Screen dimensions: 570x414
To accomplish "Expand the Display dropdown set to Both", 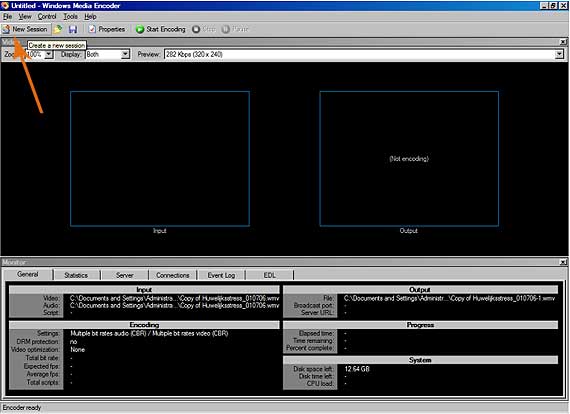I will point(125,55).
